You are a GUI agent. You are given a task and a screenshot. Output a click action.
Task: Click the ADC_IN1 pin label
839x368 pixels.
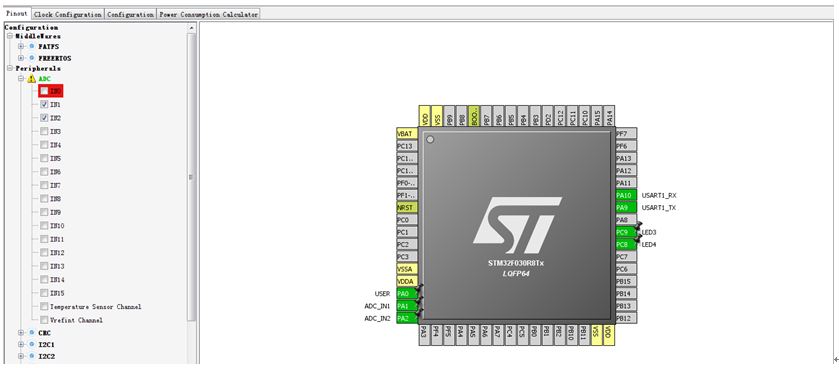[377, 306]
